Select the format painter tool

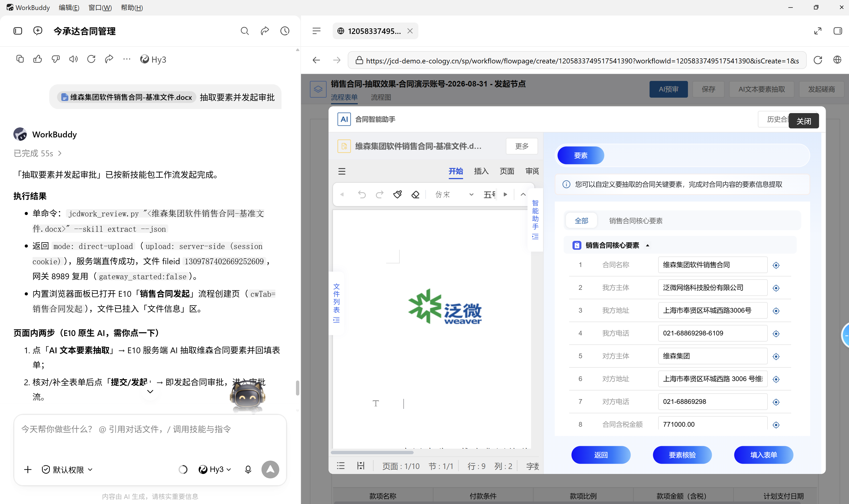coord(397,194)
